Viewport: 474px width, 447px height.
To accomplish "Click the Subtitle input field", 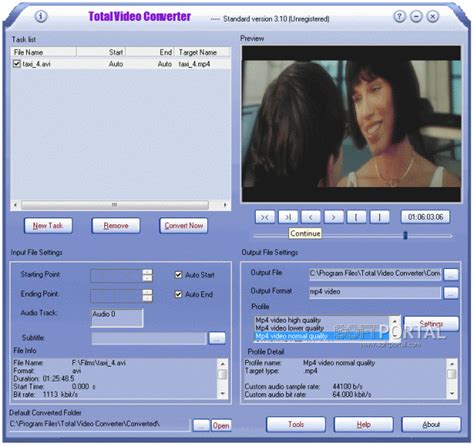I will (x=149, y=338).
